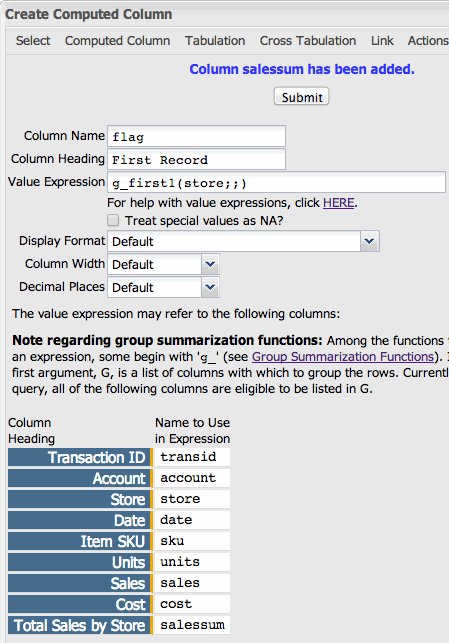Click the 'Column salessum has been added.' message
Image resolution: width=449 pixels, height=643 pixels.
pos(302,69)
